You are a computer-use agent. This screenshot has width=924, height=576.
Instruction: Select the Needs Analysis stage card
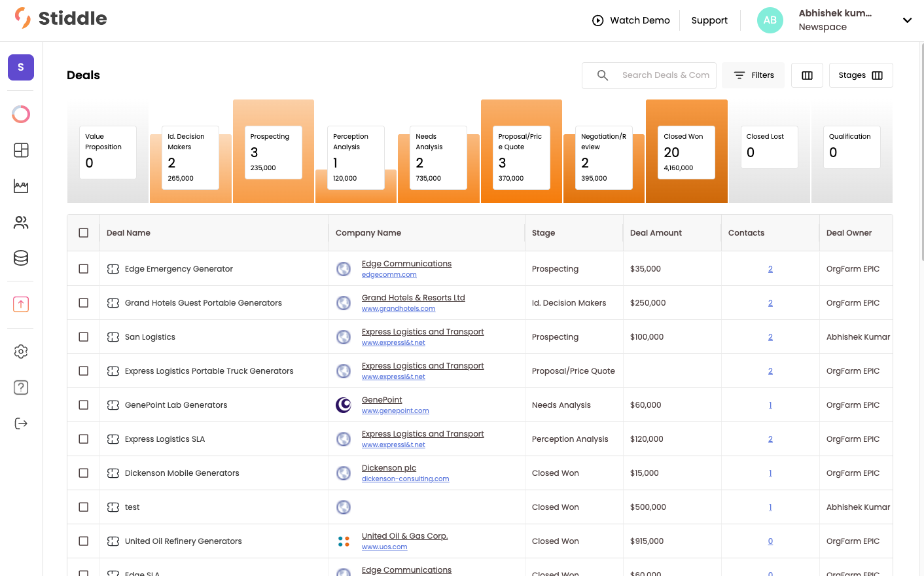coord(438,158)
